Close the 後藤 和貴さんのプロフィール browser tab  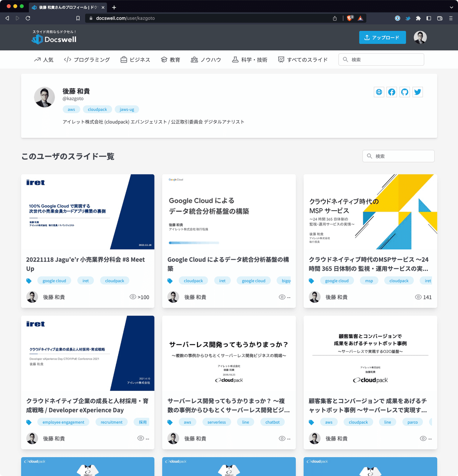click(103, 7)
